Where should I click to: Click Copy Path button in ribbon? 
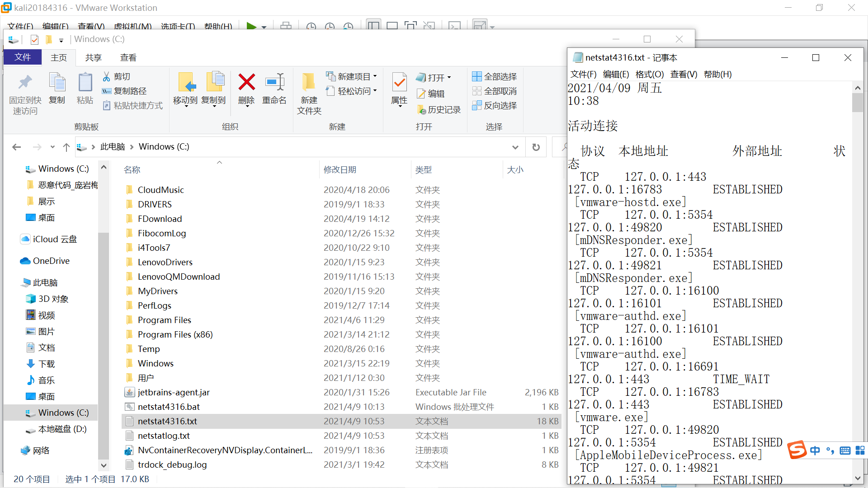pos(124,91)
